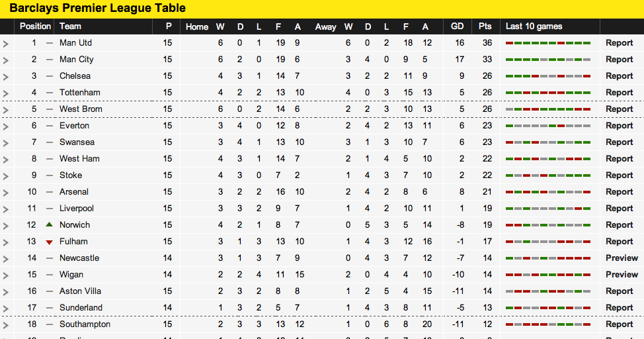Image resolution: width=644 pixels, height=339 pixels.
Task: Click West Brom's last 10 games form bar
Action: pos(547,109)
